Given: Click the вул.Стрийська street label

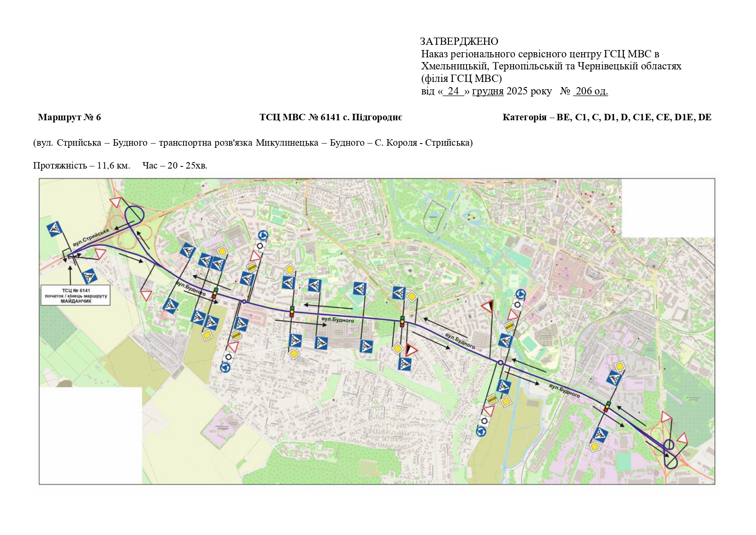Looking at the screenshot, I should point(91,238).
